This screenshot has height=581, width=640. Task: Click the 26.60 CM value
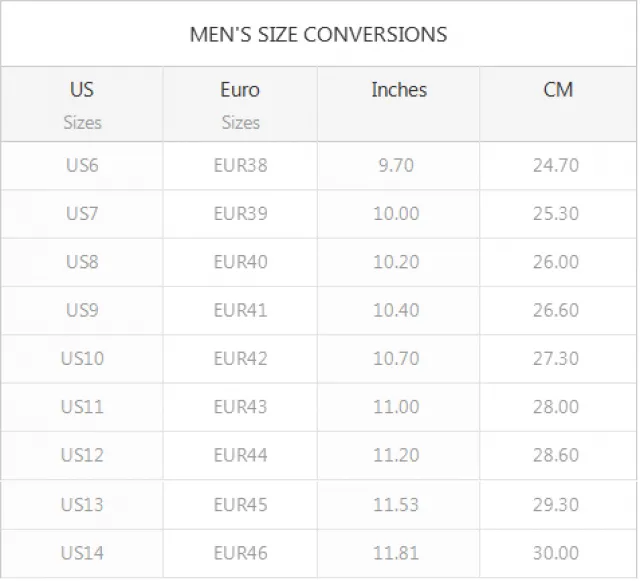[556, 310]
